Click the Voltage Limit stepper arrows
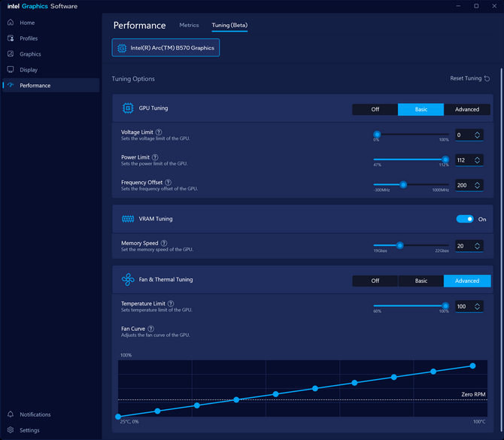This screenshot has width=504, height=440. (x=478, y=135)
